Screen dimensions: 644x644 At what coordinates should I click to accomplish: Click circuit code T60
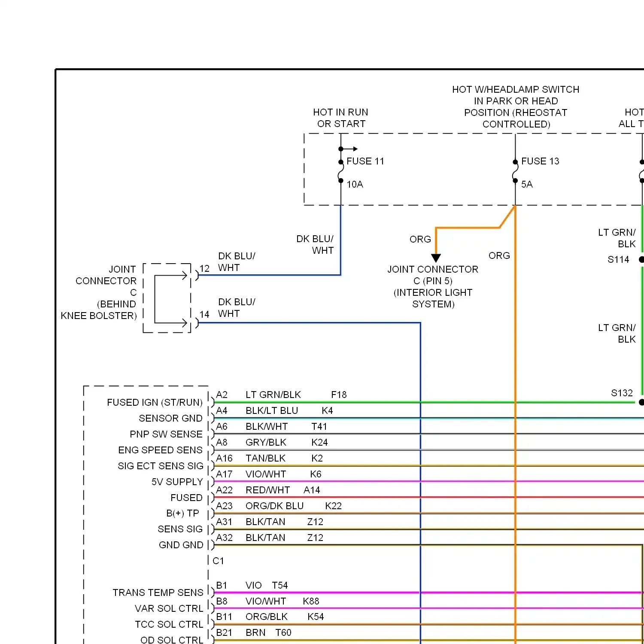[283, 632]
